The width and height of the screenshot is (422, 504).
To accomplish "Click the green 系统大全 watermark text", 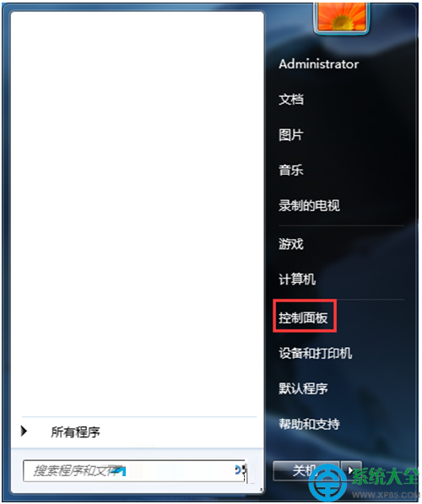I will click(x=385, y=477).
